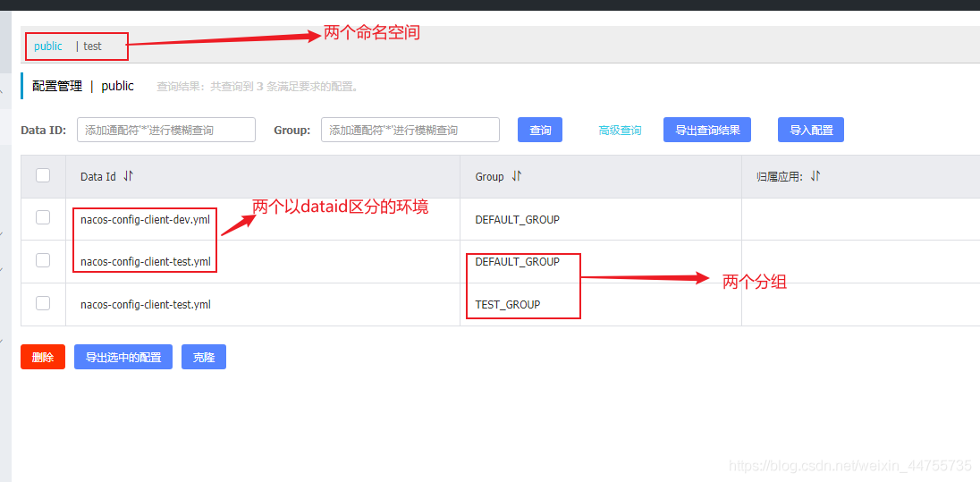Click the 查询 search button
980x482 pixels.
coord(540,130)
